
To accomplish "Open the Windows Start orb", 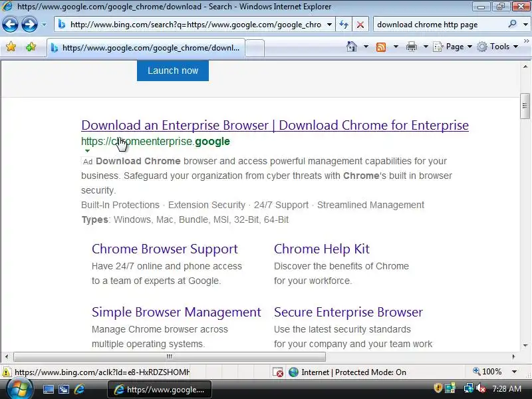I will click(x=19, y=389).
